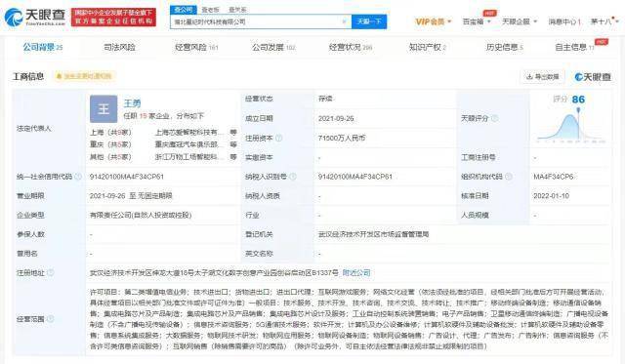Viewport: 625px width, 364px height.
Task: Select the 查关系 search tab
Action: pos(237,10)
